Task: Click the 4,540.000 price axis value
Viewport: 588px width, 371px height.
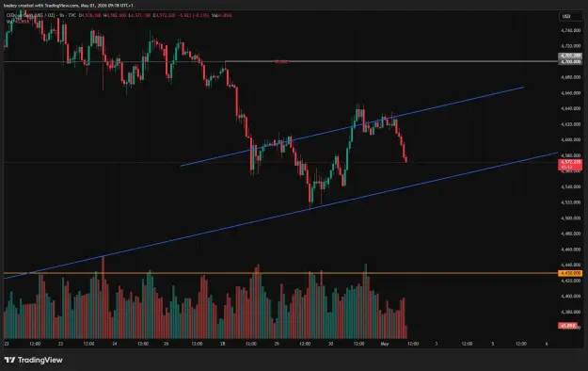Action: tap(571, 186)
